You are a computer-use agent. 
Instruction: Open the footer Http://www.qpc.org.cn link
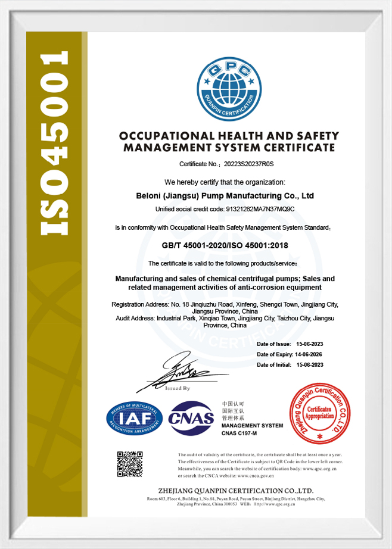tap(274, 504)
